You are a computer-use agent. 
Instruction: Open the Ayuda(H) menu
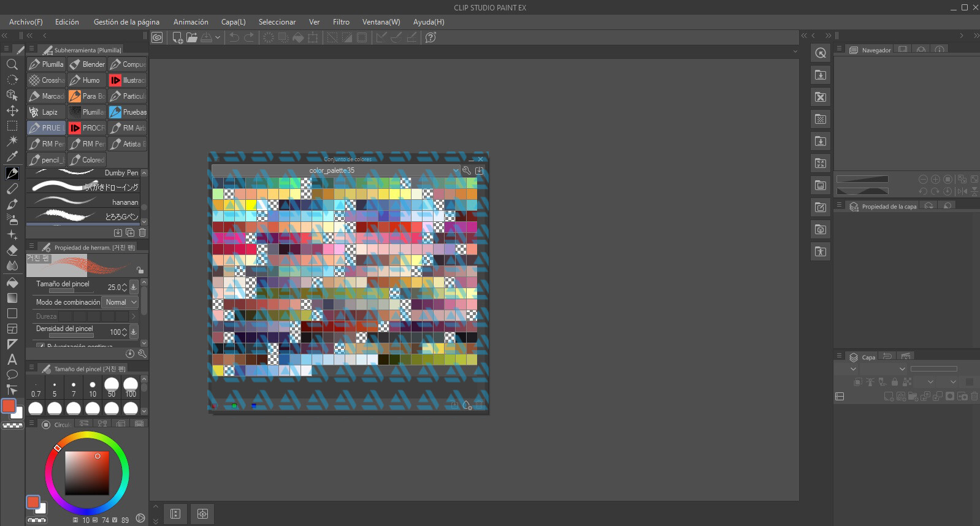pos(429,22)
